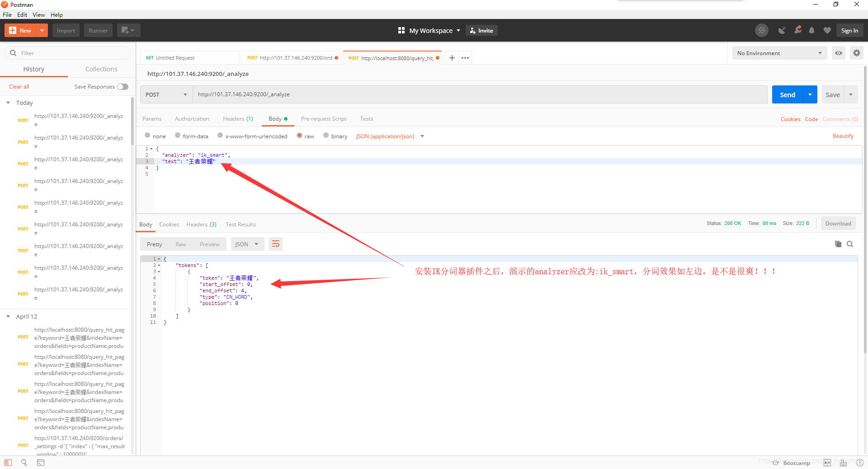Open the POST method dropdown
868x469 pixels.
[x=166, y=94]
